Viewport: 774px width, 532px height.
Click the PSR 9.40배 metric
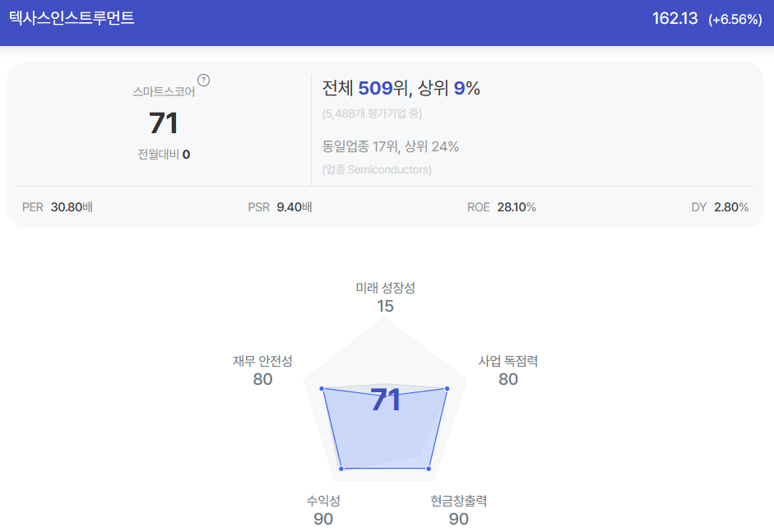click(x=280, y=207)
